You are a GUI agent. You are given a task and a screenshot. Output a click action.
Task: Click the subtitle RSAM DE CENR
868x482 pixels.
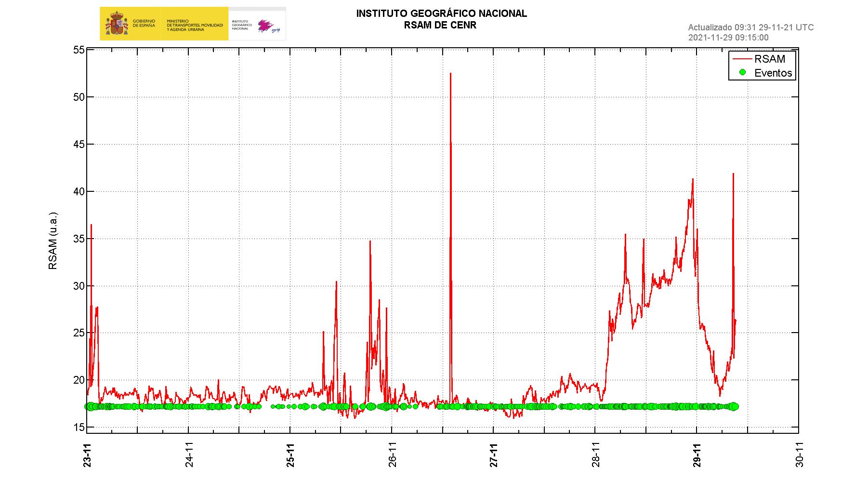(x=440, y=26)
